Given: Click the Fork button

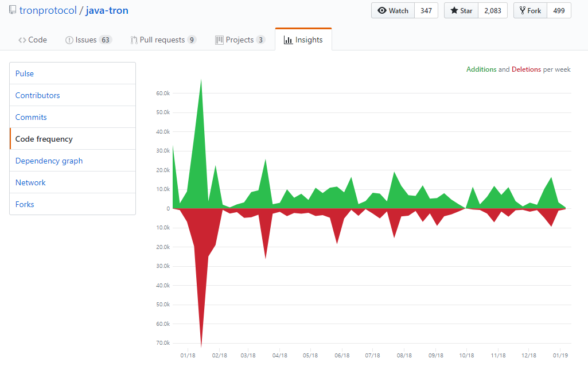Looking at the screenshot, I should [x=530, y=10].
